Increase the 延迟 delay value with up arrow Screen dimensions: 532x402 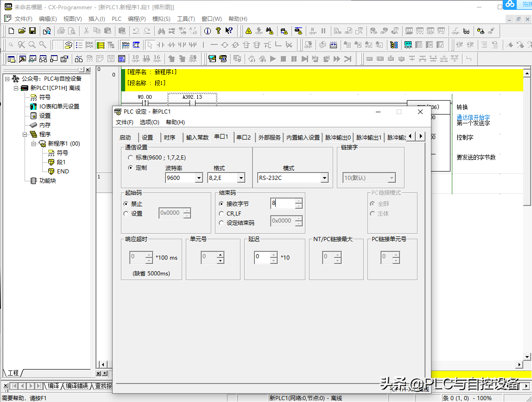click(x=273, y=254)
